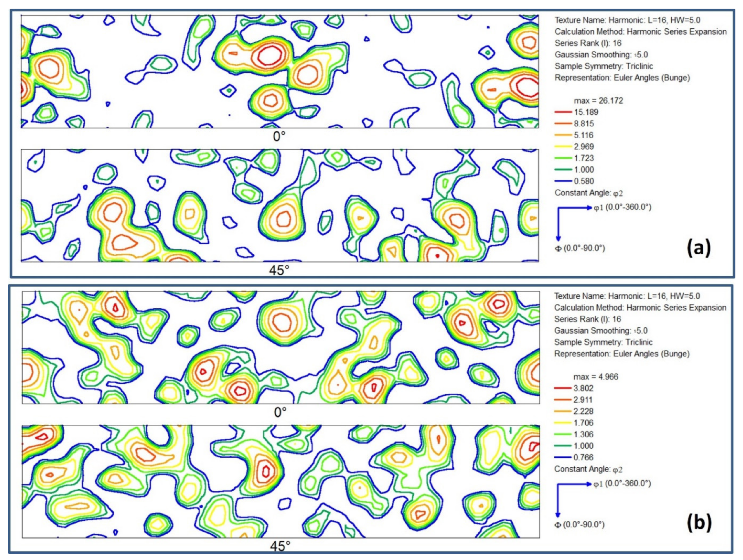Click the green 1.000 legend line in panel (b)

pyautogui.click(x=563, y=446)
